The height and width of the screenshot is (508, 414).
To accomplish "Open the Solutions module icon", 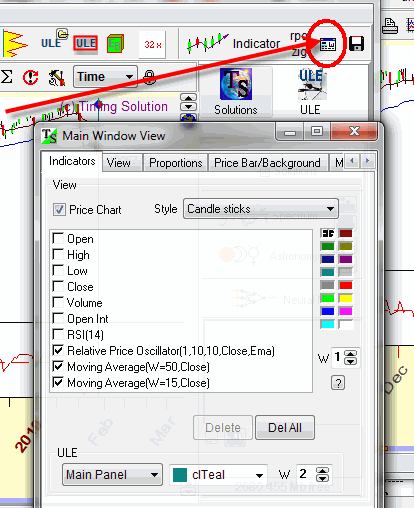I will pos(236,91).
